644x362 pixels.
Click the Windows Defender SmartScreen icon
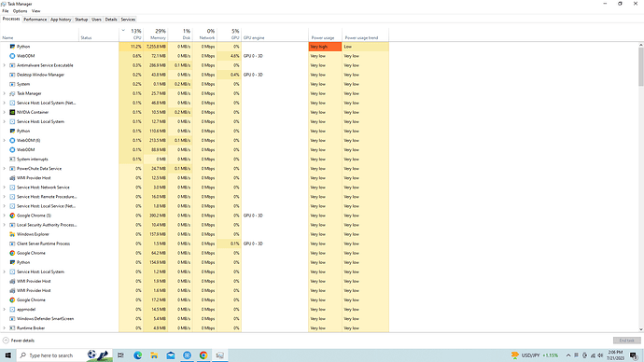click(12, 319)
